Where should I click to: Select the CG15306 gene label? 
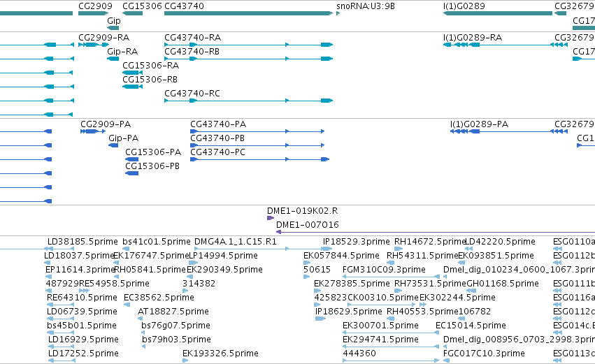(x=142, y=6)
